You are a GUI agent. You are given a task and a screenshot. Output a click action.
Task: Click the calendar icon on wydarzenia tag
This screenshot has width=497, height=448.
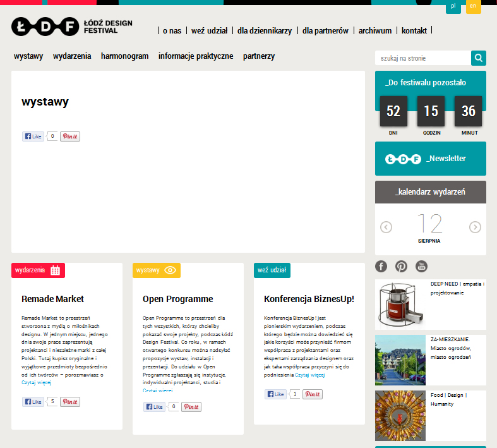[x=56, y=270]
